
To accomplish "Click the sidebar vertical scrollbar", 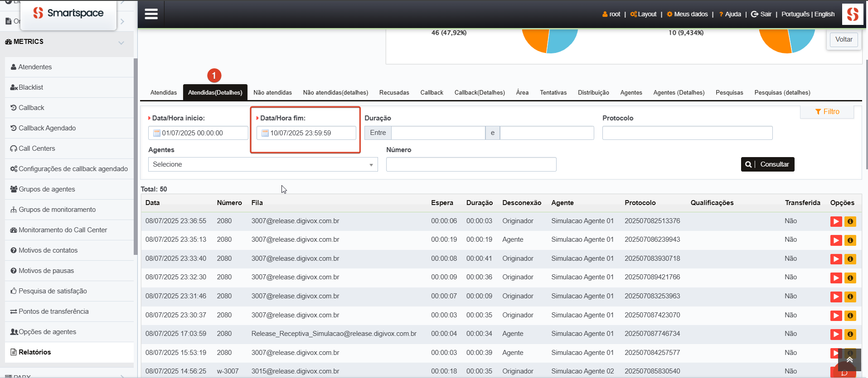I will 136,156.
